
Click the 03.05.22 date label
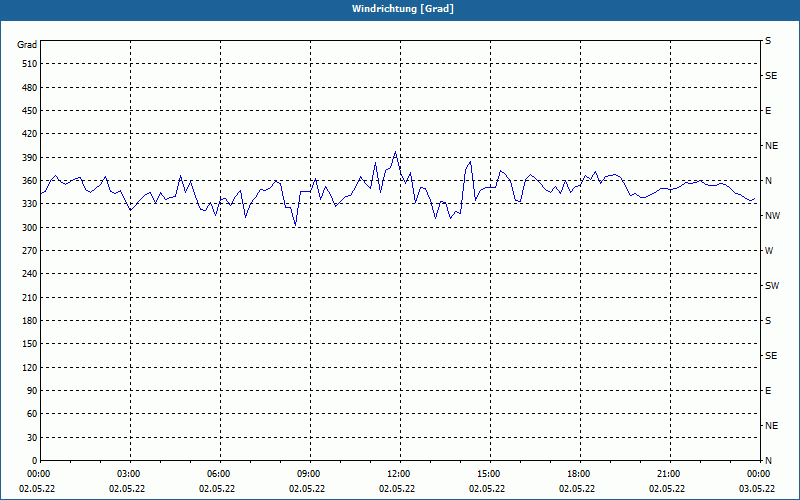[x=757, y=489]
